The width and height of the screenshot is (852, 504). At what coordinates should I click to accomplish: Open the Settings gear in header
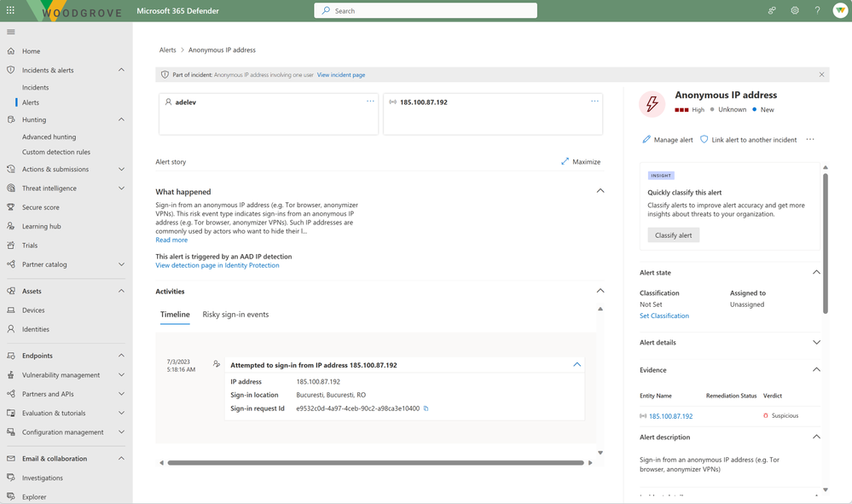pyautogui.click(x=794, y=10)
